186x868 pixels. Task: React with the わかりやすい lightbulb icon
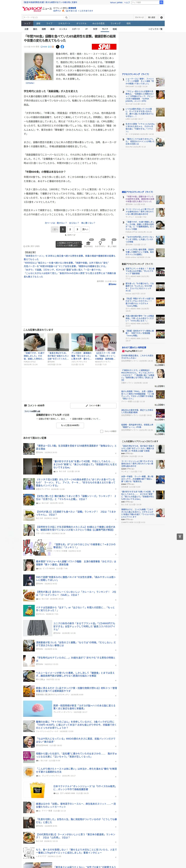(100, 243)
